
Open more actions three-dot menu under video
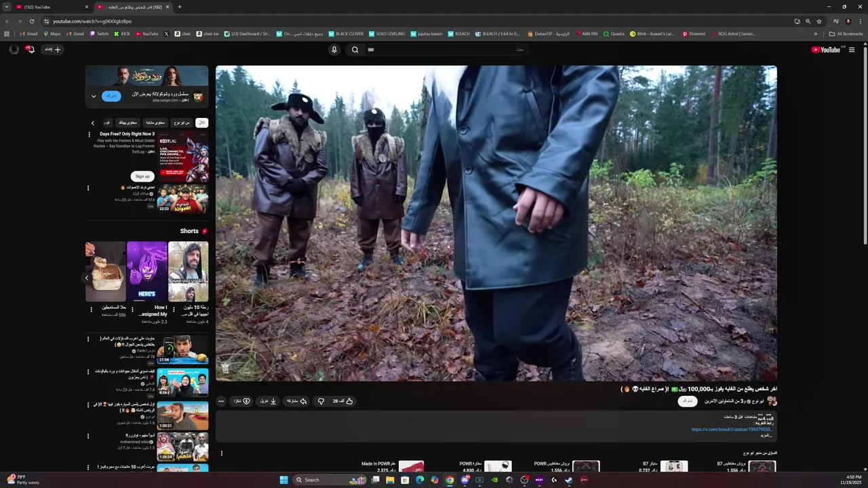point(220,401)
